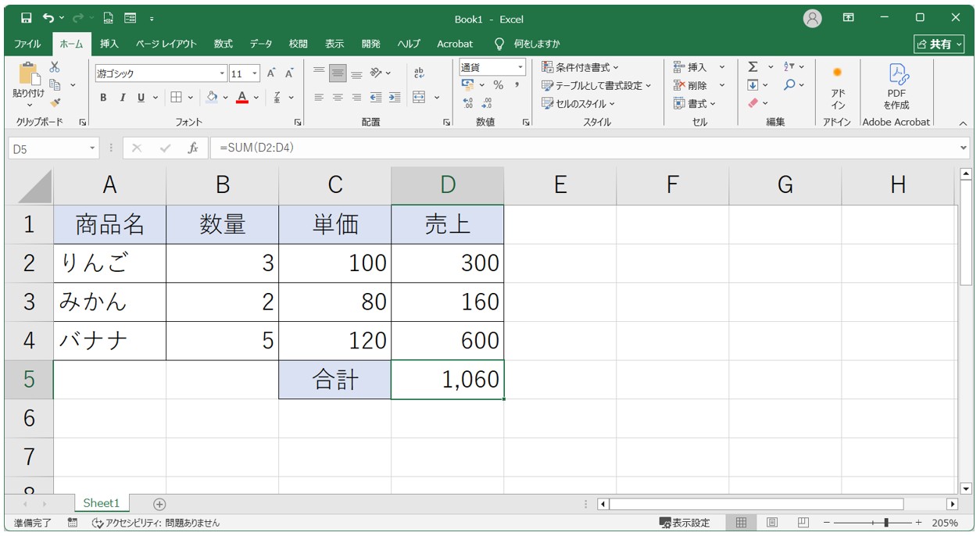Viewport: 980px width, 536px height.
Task: Toggle italic formatting
Action: coord(122,98)
